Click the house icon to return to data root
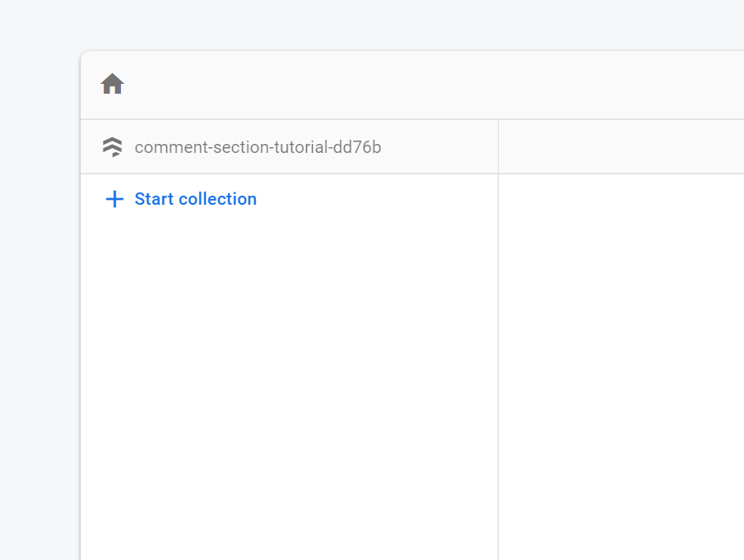The height and width of the screenshot is (560, 744). 112,83
